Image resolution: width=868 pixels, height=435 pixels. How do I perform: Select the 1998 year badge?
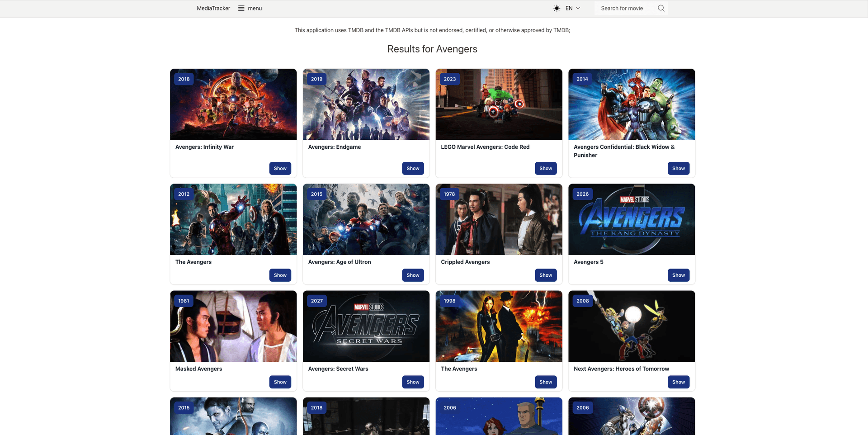450,301
